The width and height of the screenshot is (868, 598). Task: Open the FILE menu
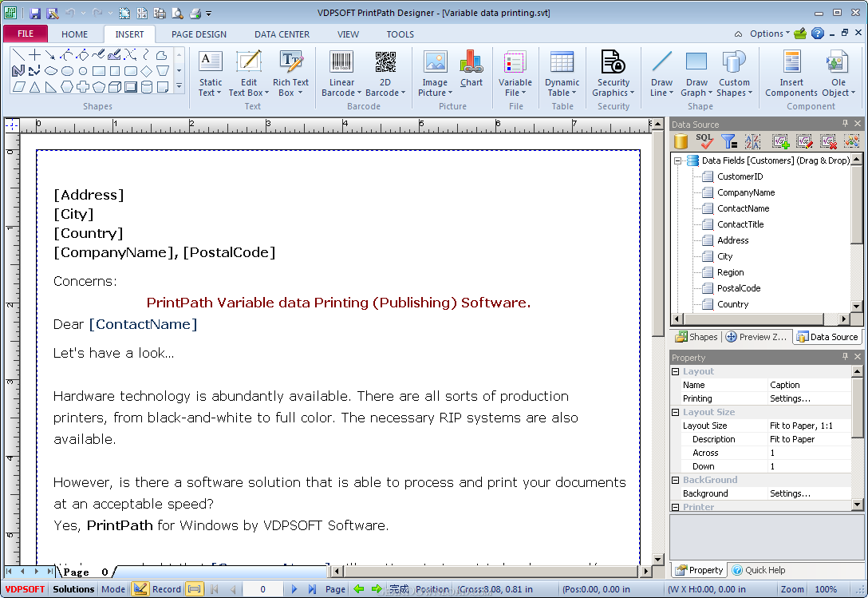pyautogui.click(x=26, y=34)
